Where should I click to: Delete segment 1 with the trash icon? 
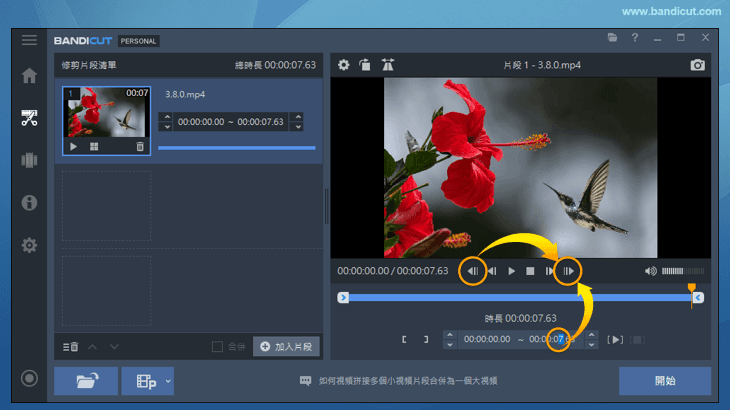(140, 147)
